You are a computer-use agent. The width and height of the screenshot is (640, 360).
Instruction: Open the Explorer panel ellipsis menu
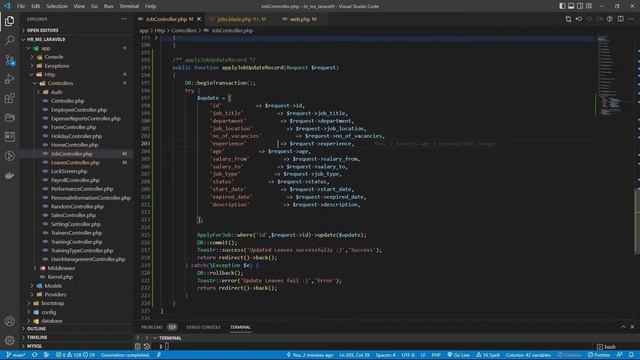point(124,19)
